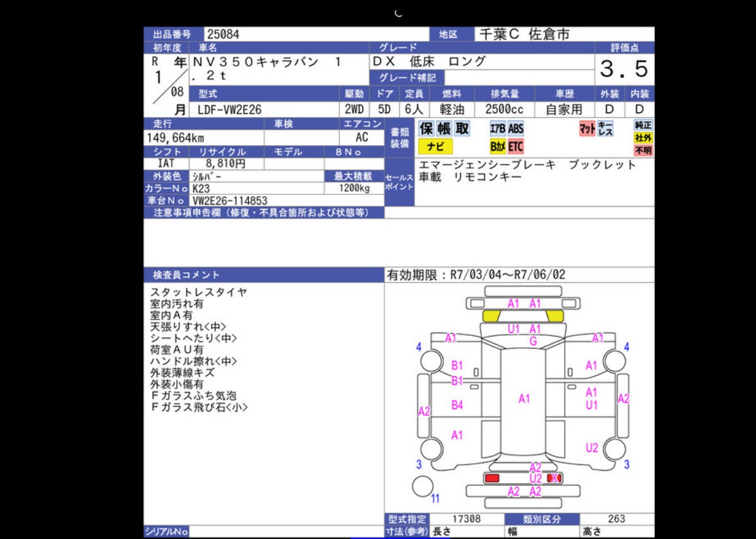The width and height of the screenshot is (756, 539).
Task: Click the 型式指定 number 17308
Action: pyautogui.click(x=466, y=519)
